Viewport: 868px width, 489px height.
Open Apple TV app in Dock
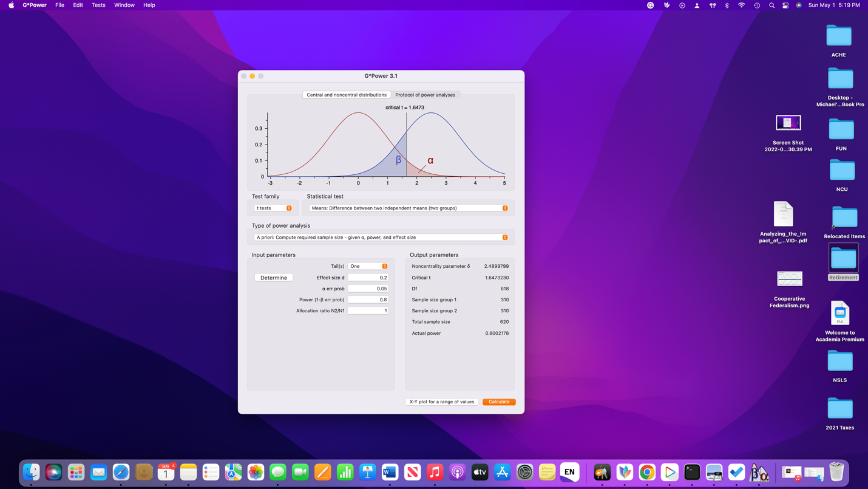click(480, 472)
